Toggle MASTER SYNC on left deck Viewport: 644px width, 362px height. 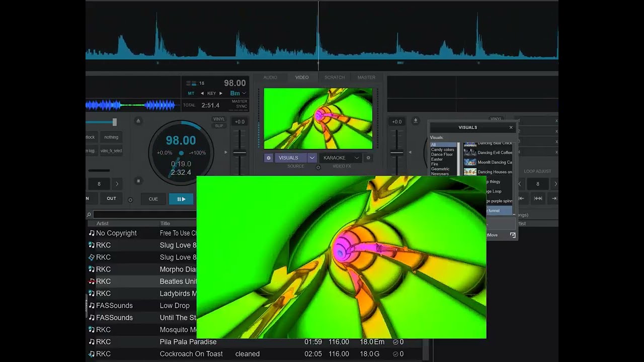[239, 104]
